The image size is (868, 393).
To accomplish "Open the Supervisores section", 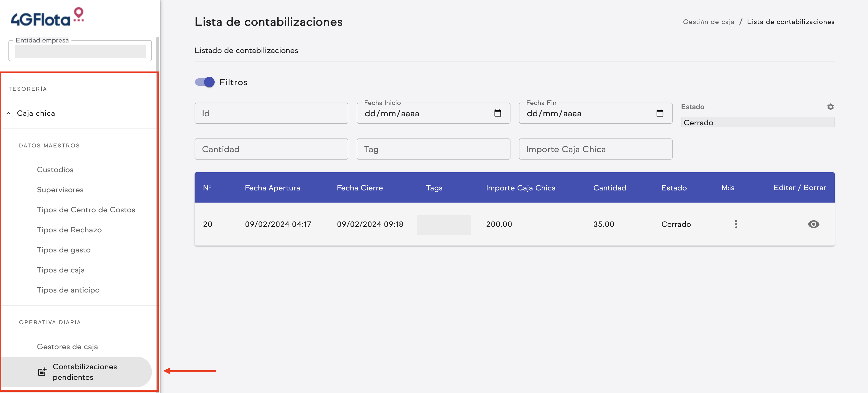I will coord(60,189).
